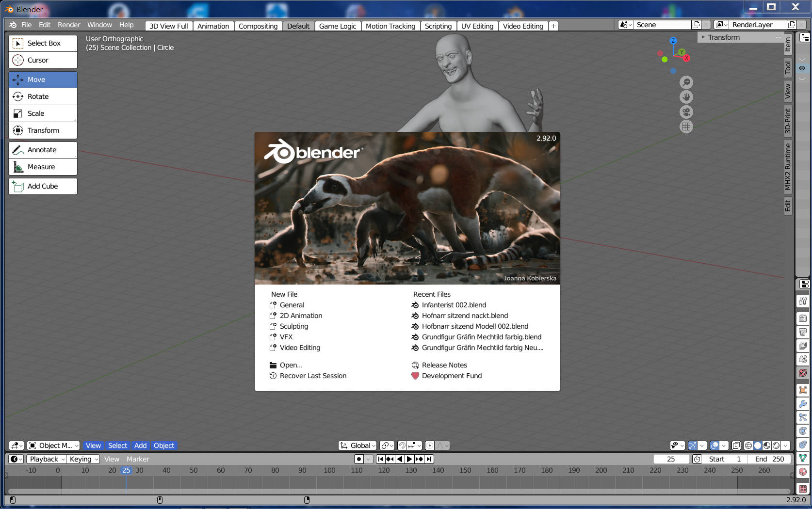The width and height of the screenshot is (812, 509).
Task: Click Recover Last Session
Action: pos(313,376)
